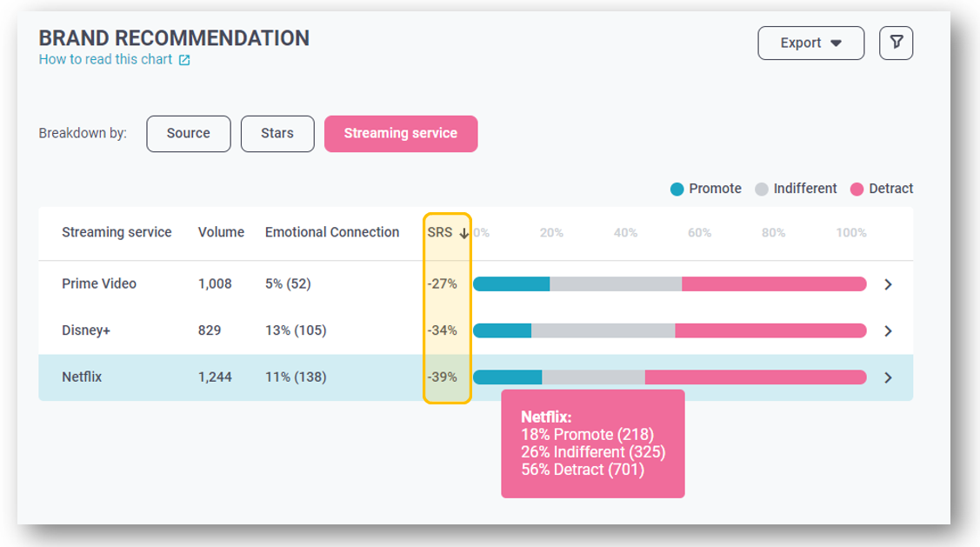
Task: Click the 5% (52) emotional connection value
Action: pyautogui.click(x=288, y=284)
